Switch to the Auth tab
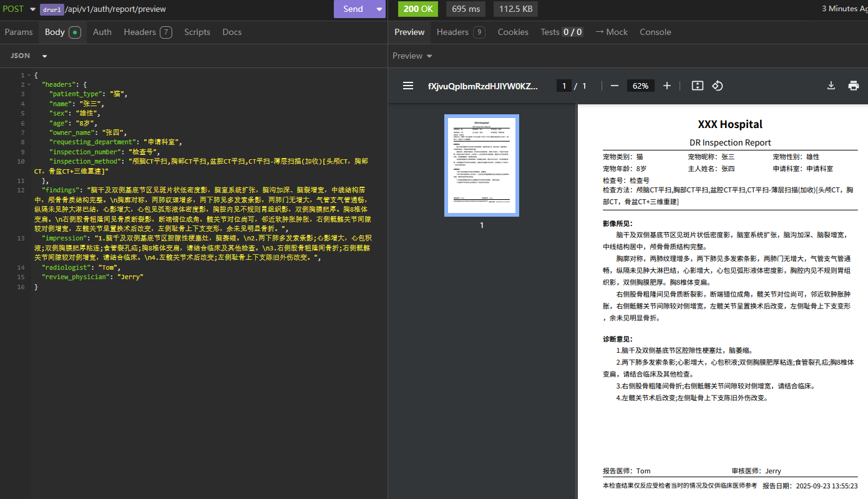The width and height of the screenshot is (868, 499). [x=102, y=32]
